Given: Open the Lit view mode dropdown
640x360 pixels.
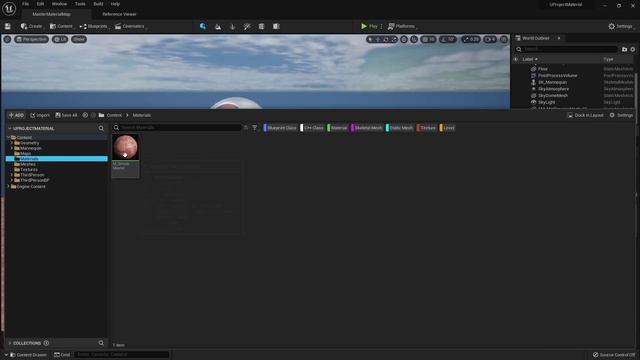Looking at the screenshot, I should click(60, 39).
